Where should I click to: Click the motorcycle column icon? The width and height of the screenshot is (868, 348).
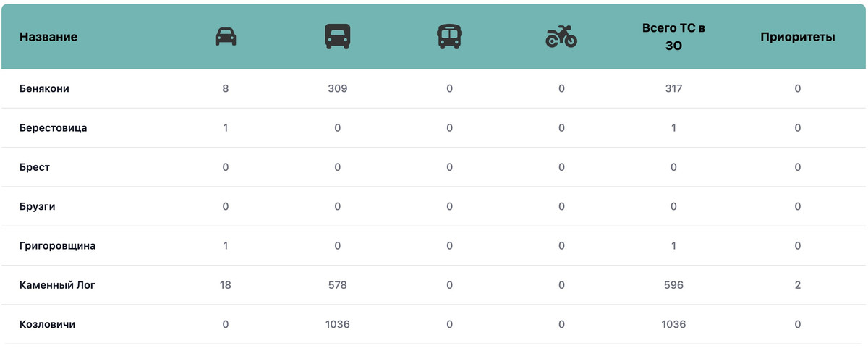click(561, 37)
